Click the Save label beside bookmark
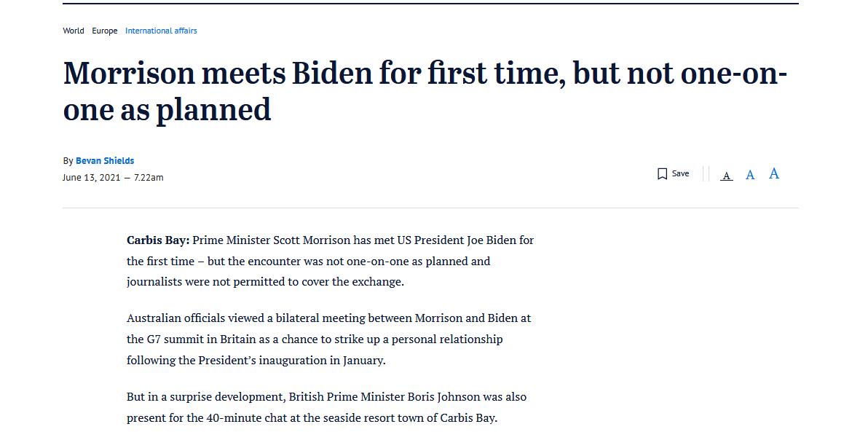 (x=680, y=173)
